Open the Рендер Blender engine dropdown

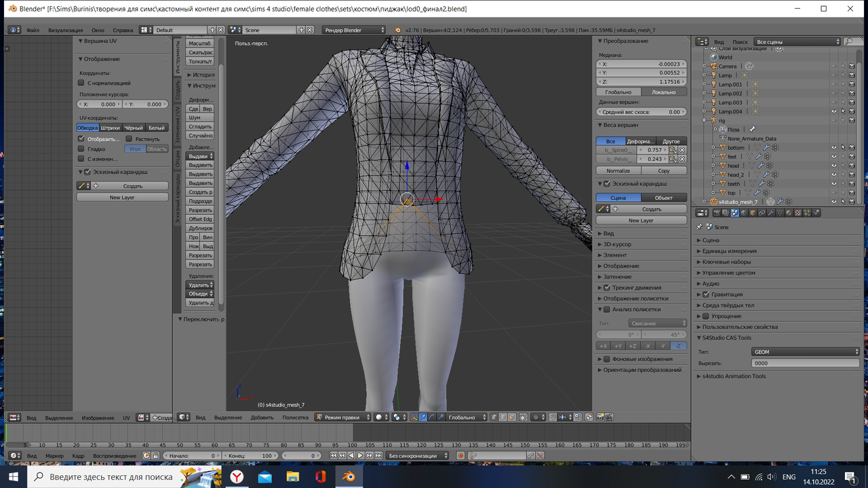click(354, 30)
